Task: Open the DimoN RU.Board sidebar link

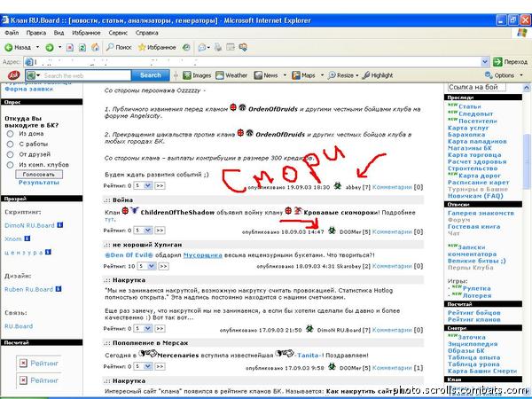Action: coord(29,225)
